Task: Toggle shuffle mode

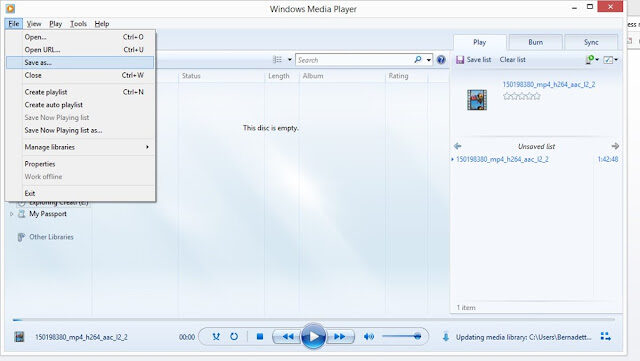Action: [216, 336]
